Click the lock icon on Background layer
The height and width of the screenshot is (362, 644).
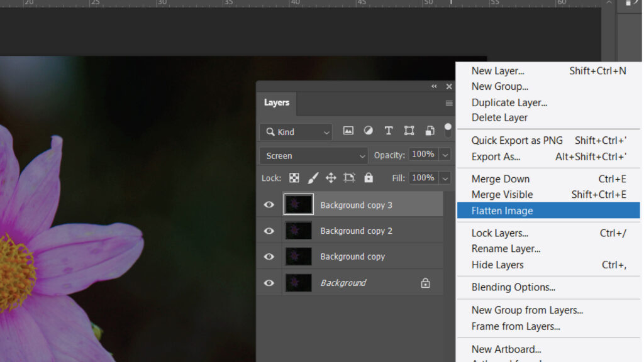point(425,283)
